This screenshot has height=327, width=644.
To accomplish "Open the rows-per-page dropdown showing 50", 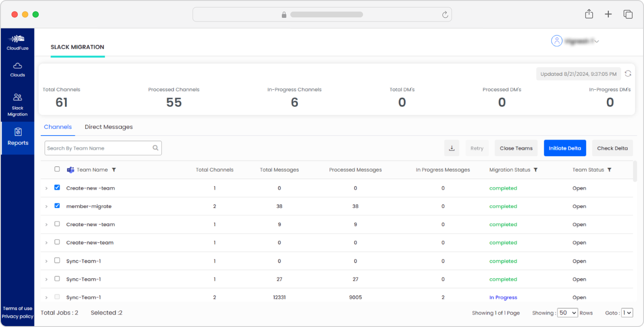I will click(x=568, y=313).
